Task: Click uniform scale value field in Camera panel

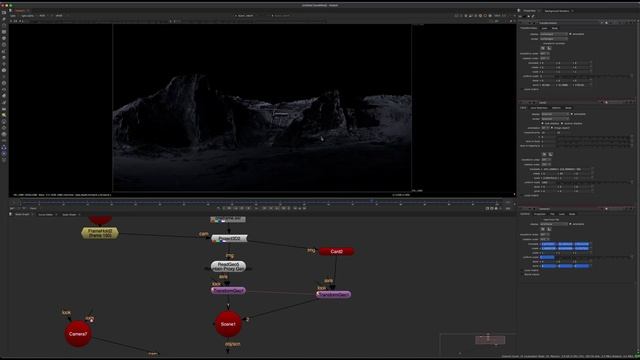Action: point(547,257)
